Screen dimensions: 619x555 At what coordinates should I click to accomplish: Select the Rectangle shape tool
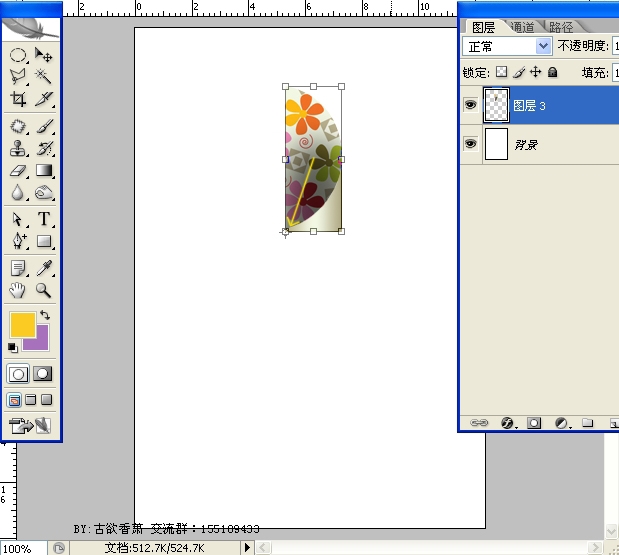coord(43,241)
